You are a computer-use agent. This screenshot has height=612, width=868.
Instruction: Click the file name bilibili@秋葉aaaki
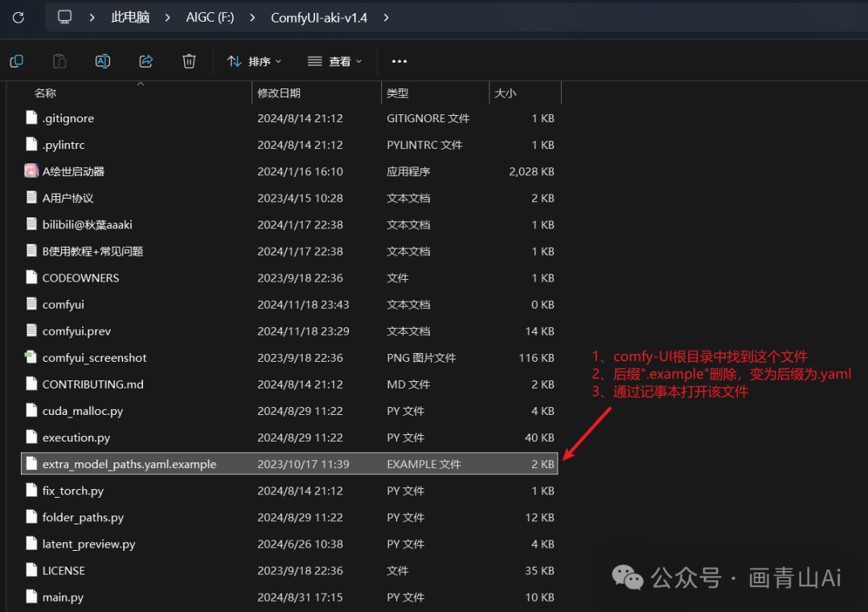[x=88, y=225]
